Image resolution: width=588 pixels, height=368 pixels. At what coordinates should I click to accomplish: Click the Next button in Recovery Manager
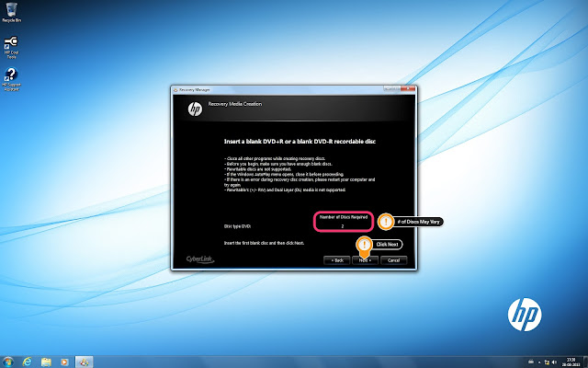(365, 260)
